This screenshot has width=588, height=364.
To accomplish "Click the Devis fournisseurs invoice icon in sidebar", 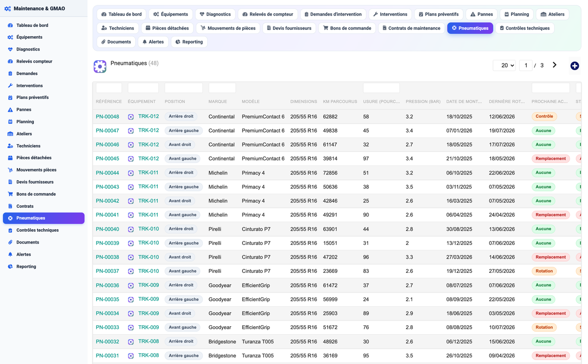I will pos(10,182).
